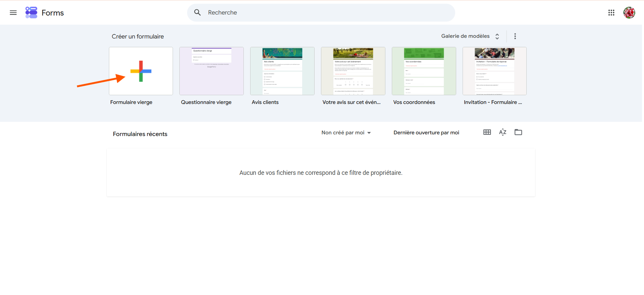644x295 pixels.
Task: Open the Invitation - Formulaire template thumbnail
Action: (495, 71)
